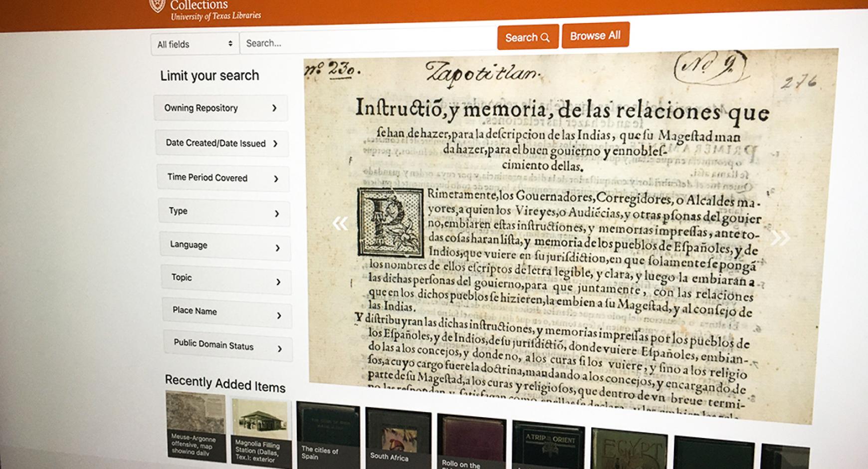Expand the Place Name filter

[x=227, y=313]
